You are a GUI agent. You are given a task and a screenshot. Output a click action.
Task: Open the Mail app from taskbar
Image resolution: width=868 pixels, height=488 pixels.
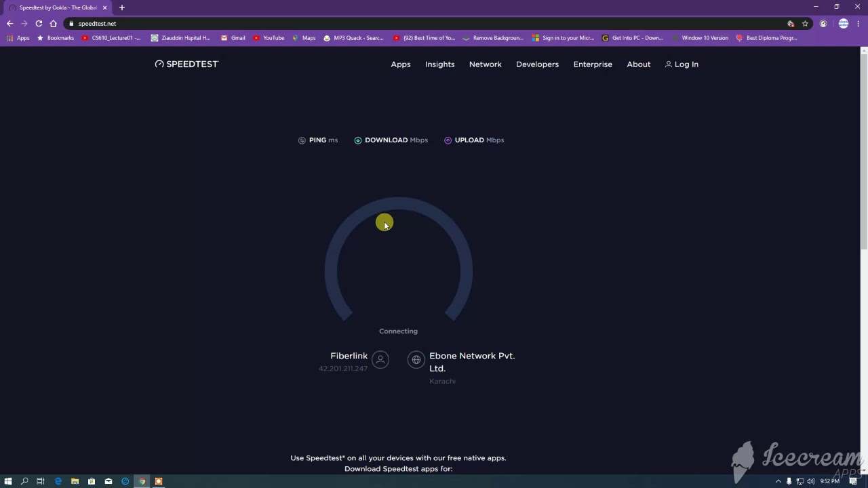108,481
